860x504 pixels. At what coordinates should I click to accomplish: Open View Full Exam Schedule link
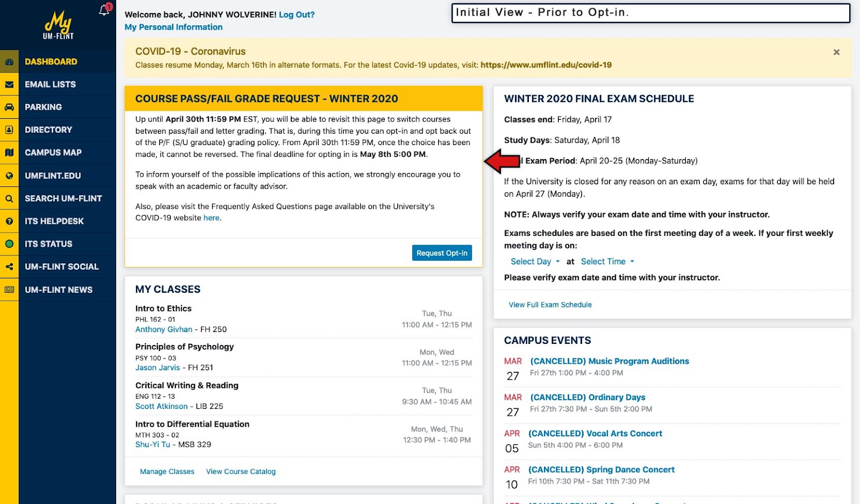(x=550, y=305)
